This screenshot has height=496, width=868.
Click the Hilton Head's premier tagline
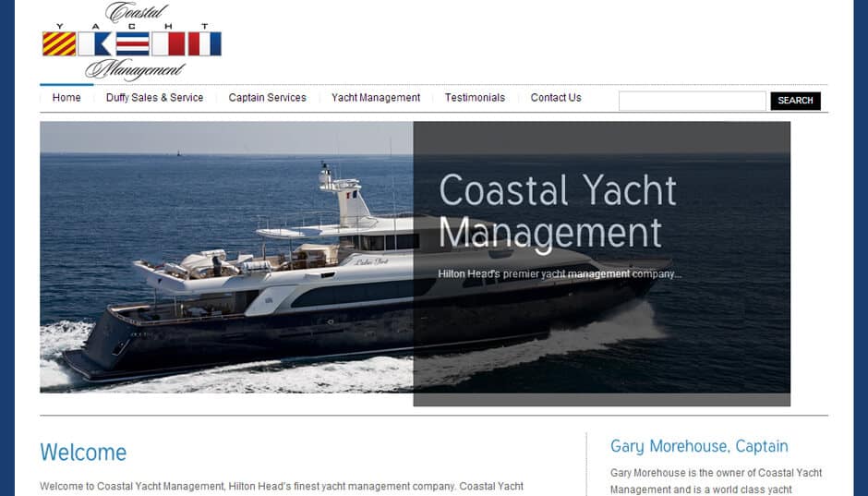pos(560,274)
